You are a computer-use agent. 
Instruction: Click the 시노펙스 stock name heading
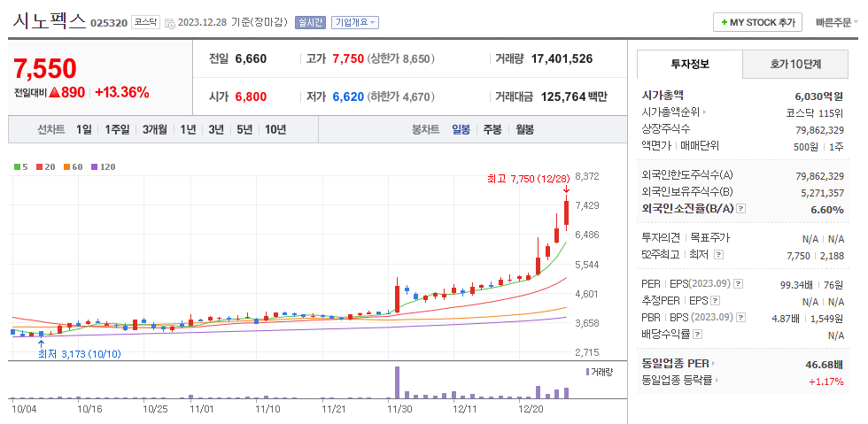[49, 21]
